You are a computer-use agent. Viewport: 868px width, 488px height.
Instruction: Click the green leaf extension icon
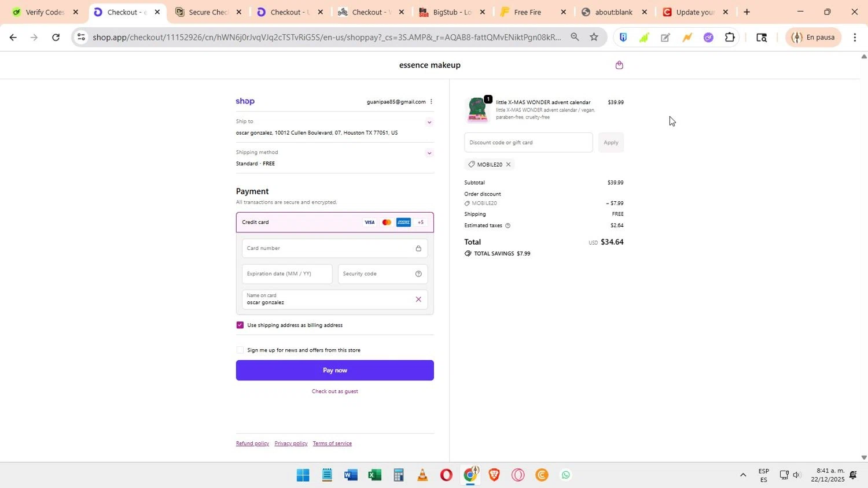[x=645, y=38]
